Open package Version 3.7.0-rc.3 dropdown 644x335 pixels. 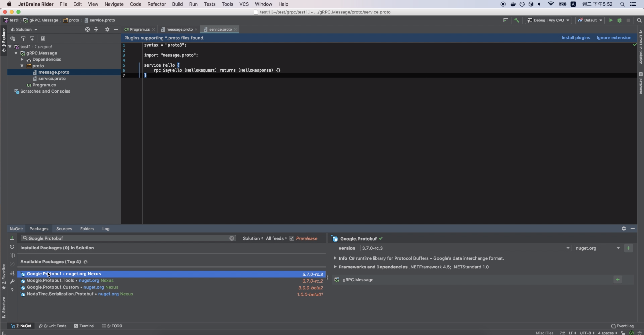coord(466,248)
